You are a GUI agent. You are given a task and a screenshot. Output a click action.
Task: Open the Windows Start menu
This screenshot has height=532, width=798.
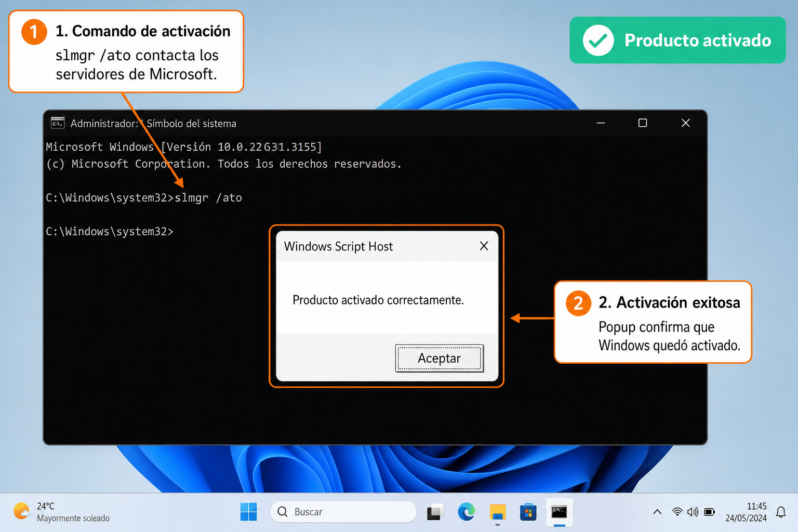click(x=248, y=512)
